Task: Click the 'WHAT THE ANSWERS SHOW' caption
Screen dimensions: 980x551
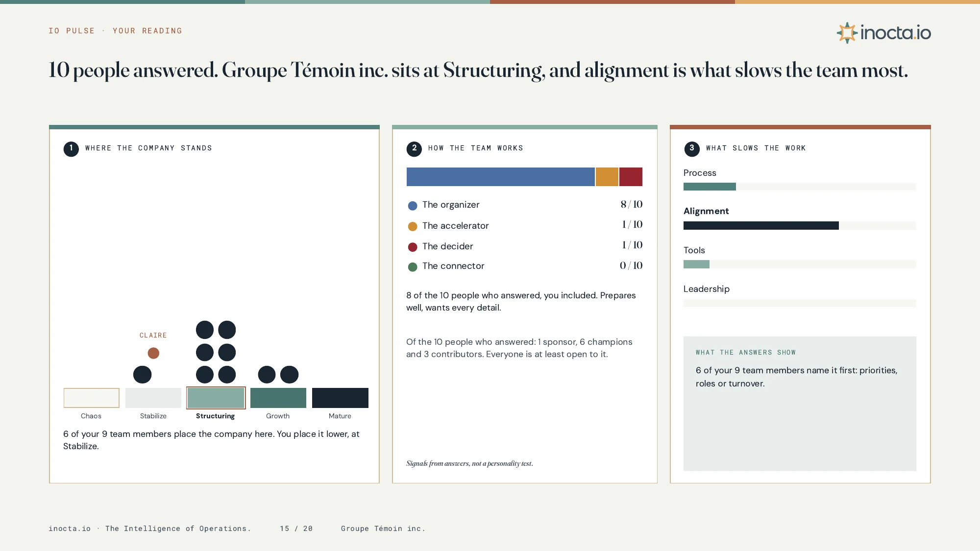Action: pyautogui.click(x=746, y=353)
